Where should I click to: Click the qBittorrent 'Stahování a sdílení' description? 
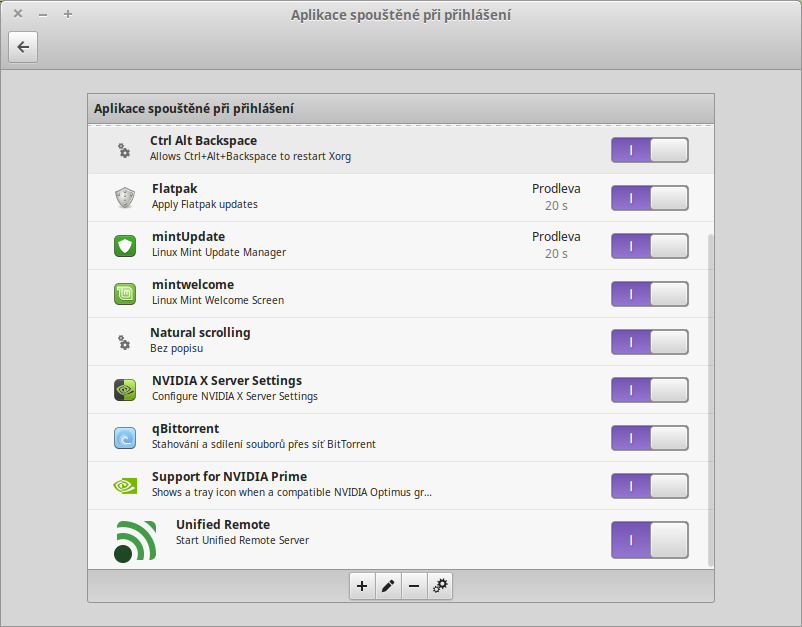tap(263, 444)
